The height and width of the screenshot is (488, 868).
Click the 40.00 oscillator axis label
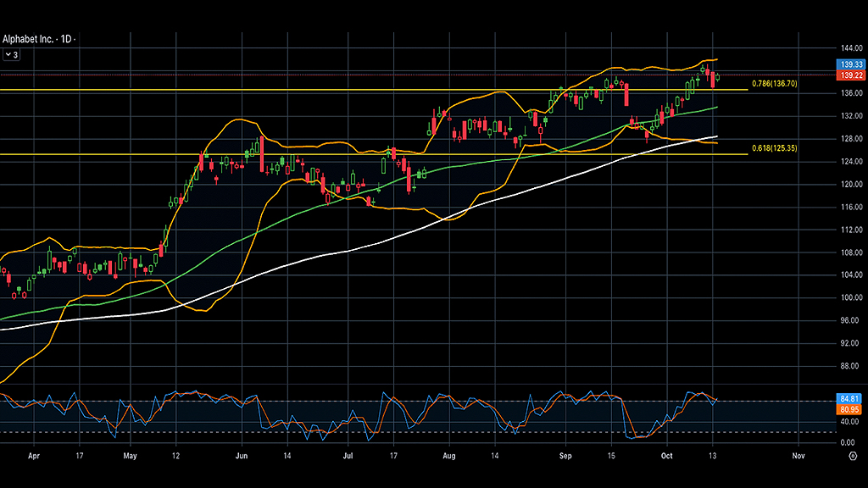(849, 422)
